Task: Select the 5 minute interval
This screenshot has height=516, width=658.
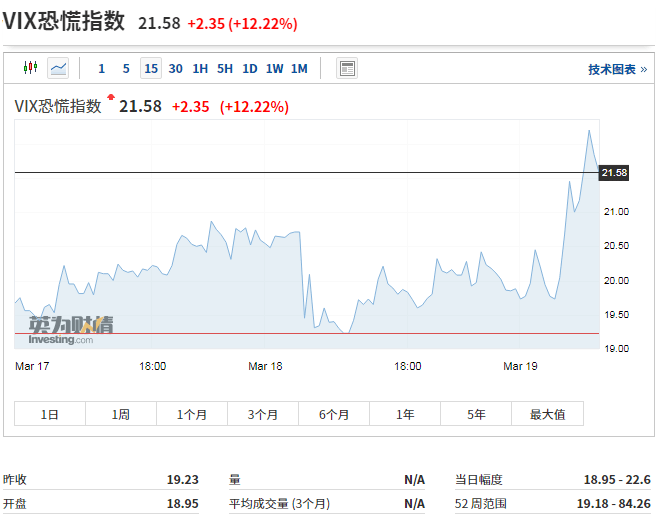Action: point(126,68)
